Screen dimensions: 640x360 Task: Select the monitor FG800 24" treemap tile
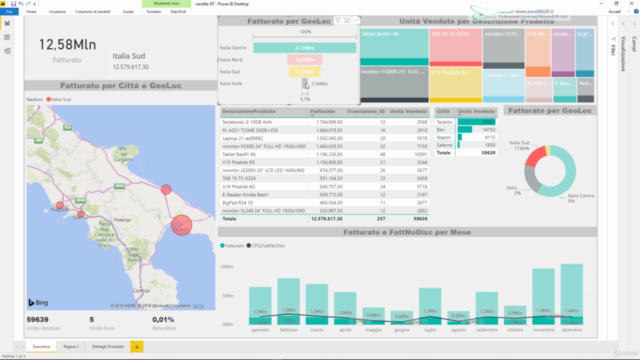[394, 84]
